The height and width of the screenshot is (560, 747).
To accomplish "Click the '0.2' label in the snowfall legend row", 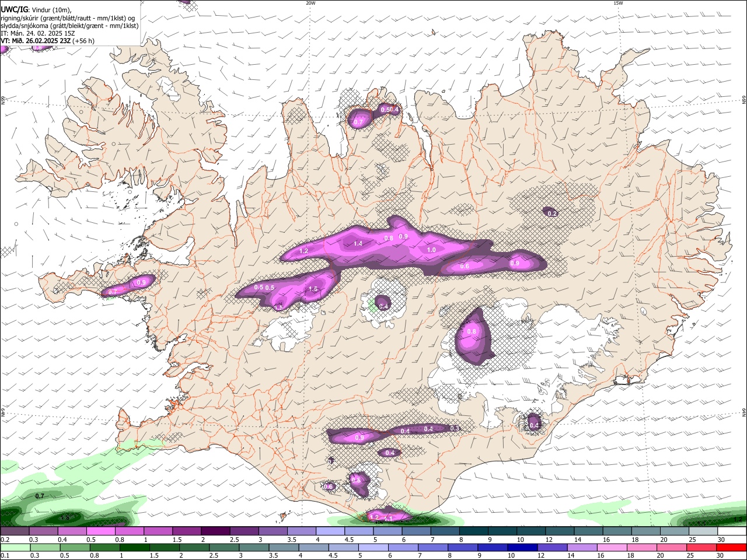I will (x=5, y=540).
